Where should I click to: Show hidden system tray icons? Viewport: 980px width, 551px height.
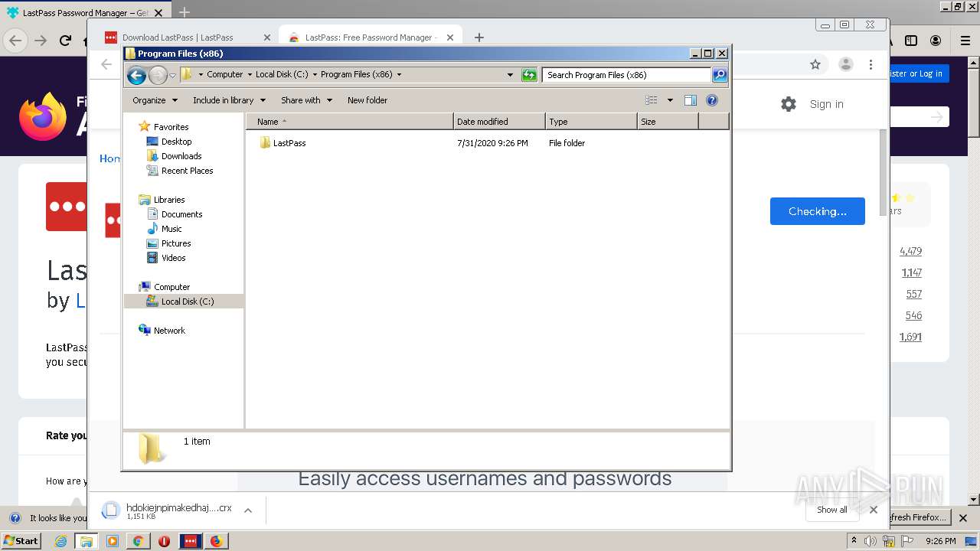854,541
